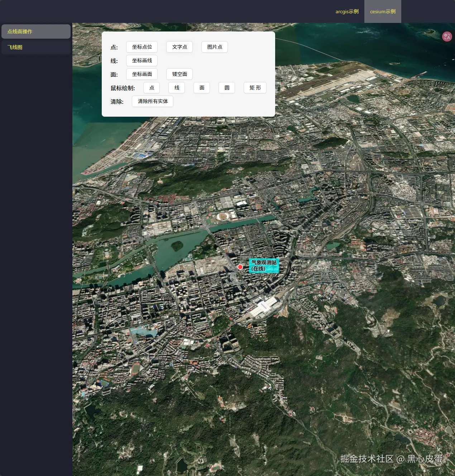Click the 清除所有实体 button
The image size is (455, 476).
coord(153,101)
